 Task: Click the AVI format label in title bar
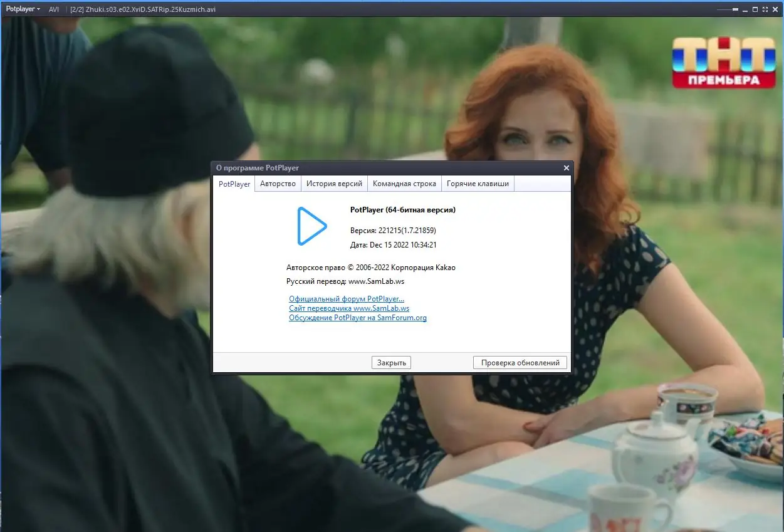(x=54, y=9)
